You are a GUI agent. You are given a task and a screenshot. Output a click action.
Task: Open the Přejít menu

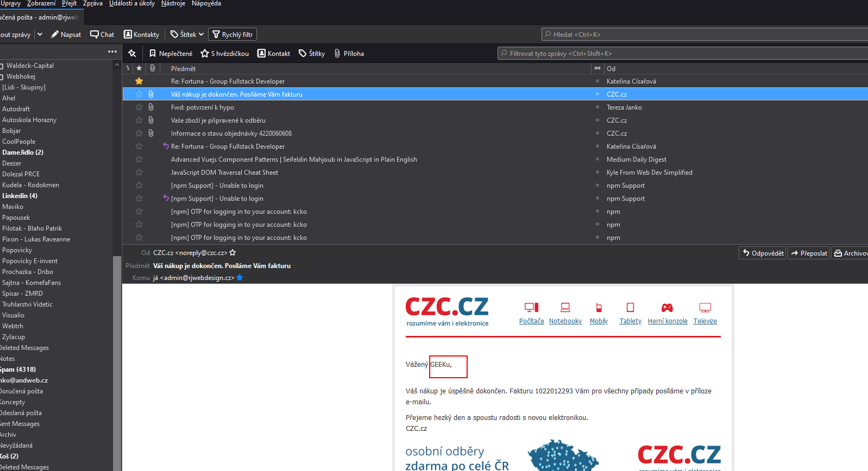coord(69,4)
